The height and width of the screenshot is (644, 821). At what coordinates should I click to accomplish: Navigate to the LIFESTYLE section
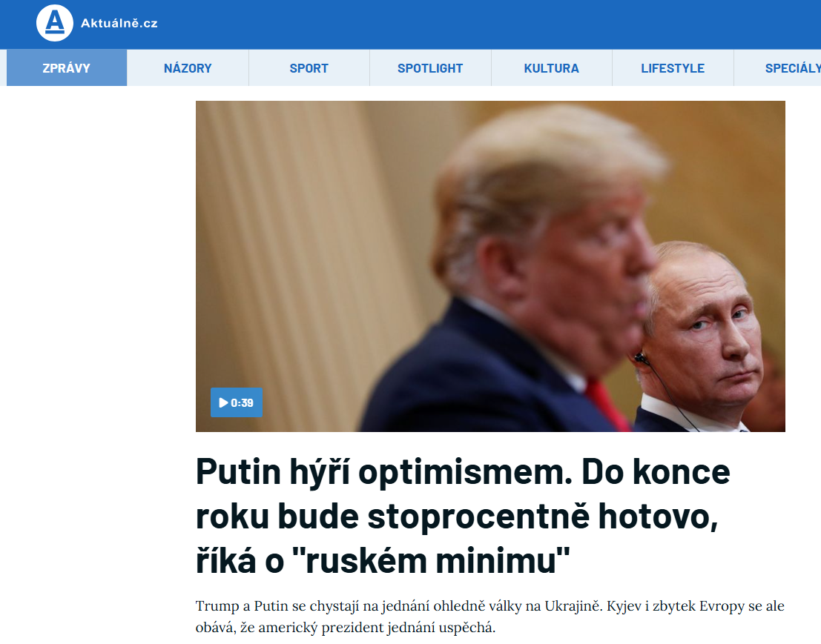(673, 68)
